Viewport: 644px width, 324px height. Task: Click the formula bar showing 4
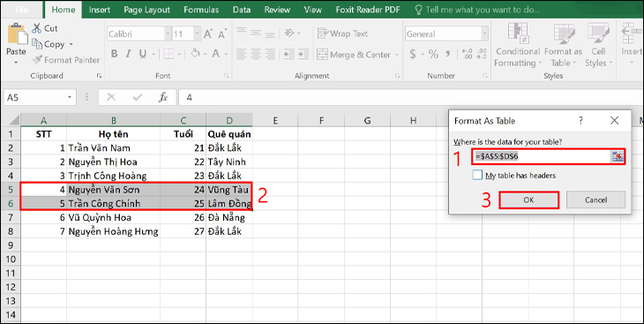click(410, 97)
